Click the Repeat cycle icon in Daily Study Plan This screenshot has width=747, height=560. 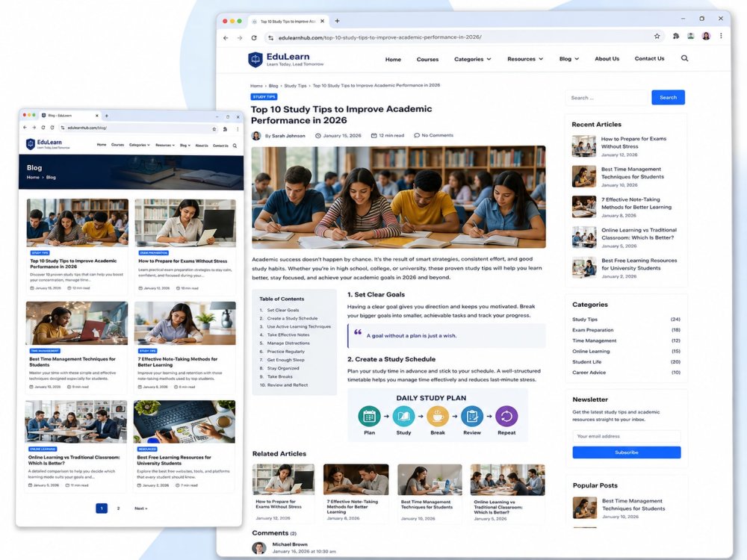506,416
